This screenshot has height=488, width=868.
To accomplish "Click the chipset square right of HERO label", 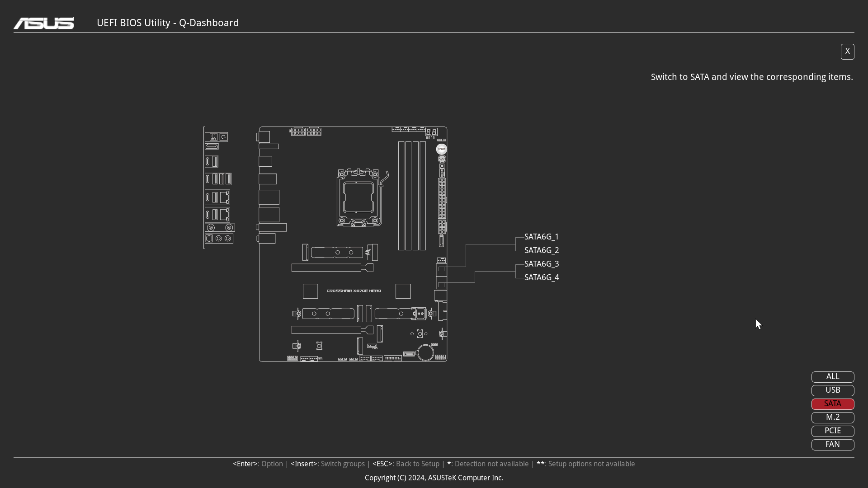I will [x=403, y=291].
